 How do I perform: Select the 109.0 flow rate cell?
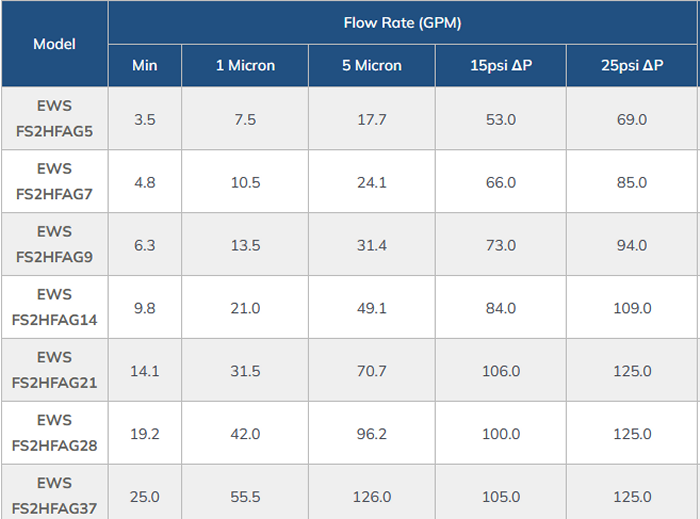(632, 308)
